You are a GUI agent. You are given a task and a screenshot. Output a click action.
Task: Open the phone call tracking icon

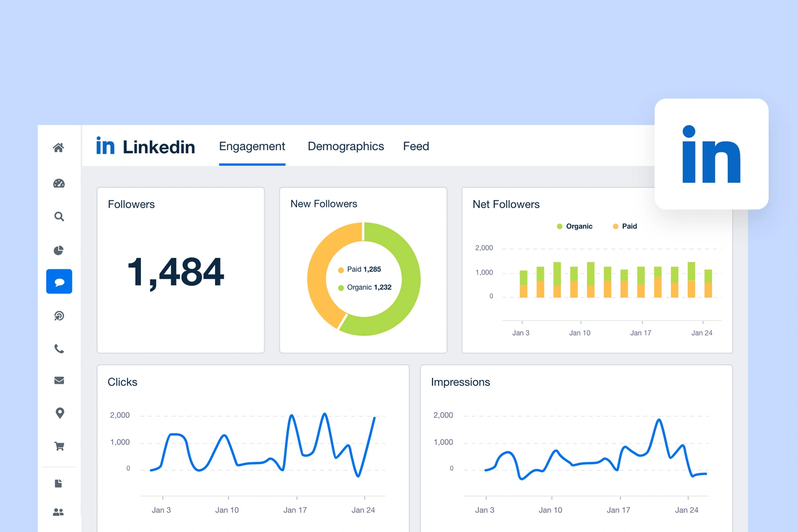click(x=59, y=348)
